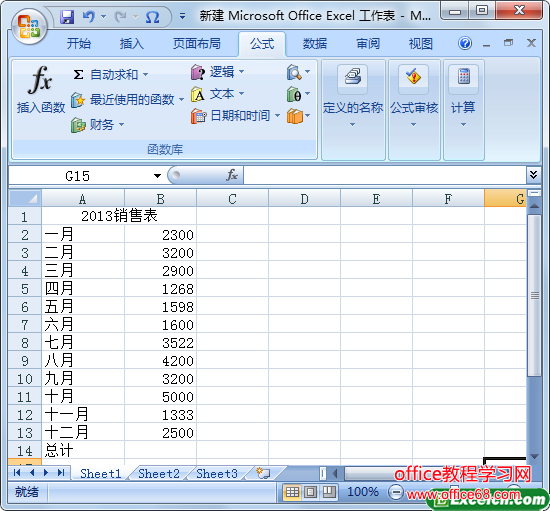The image size is (550, 511).
Task: Select the Formulas (公式) tab
Action: click(x=262, y=43)
